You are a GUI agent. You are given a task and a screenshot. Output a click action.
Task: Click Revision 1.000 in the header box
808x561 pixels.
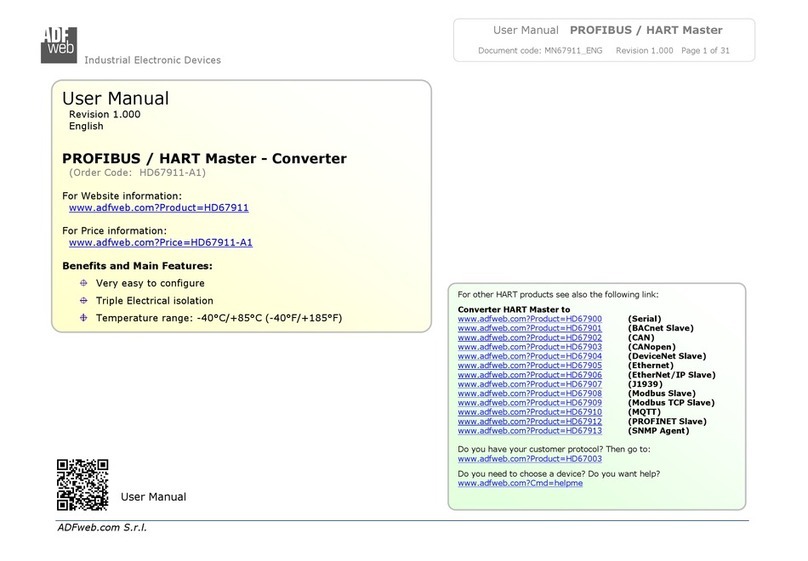pyautogui.click(x=645, y=50)
